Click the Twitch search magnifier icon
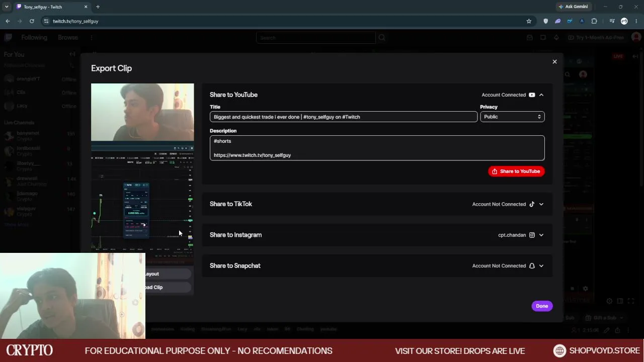644x362 pixels. pos(382,38)
